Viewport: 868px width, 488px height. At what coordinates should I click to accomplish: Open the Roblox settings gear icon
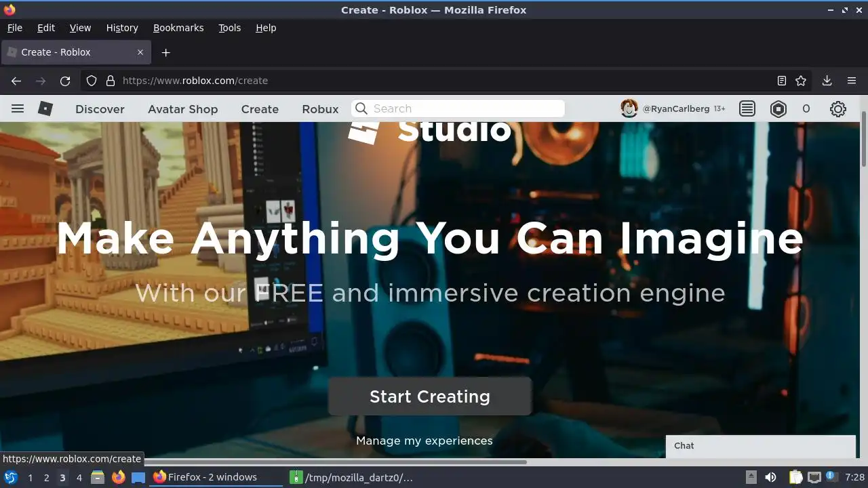[838, 108]
